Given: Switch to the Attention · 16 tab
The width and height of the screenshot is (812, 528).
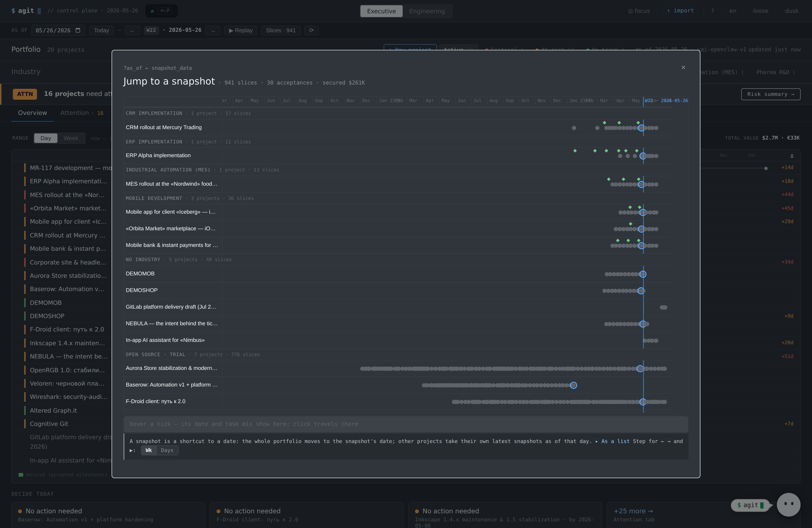Looking at the screenshot, I should click(x=82, y=113).
